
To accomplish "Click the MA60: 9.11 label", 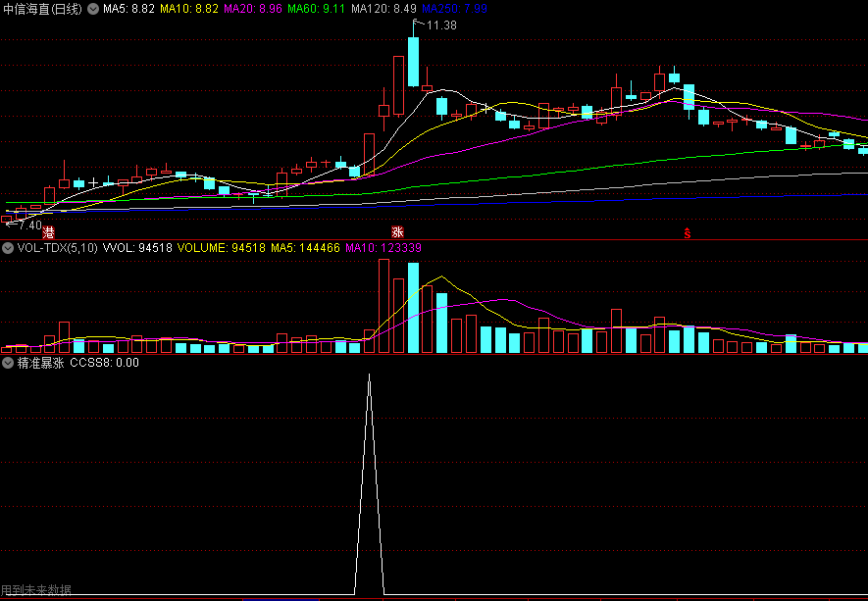I will [317, 9].
